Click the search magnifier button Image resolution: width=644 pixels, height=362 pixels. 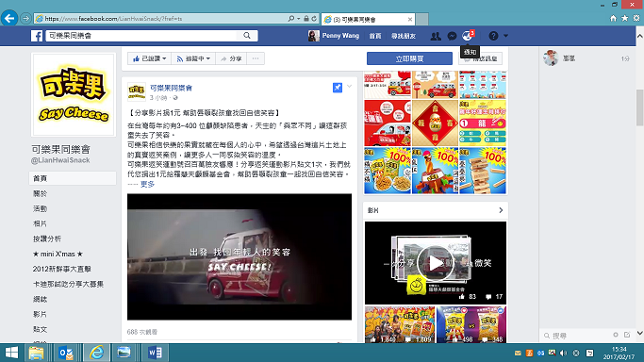tap(247, 36)
